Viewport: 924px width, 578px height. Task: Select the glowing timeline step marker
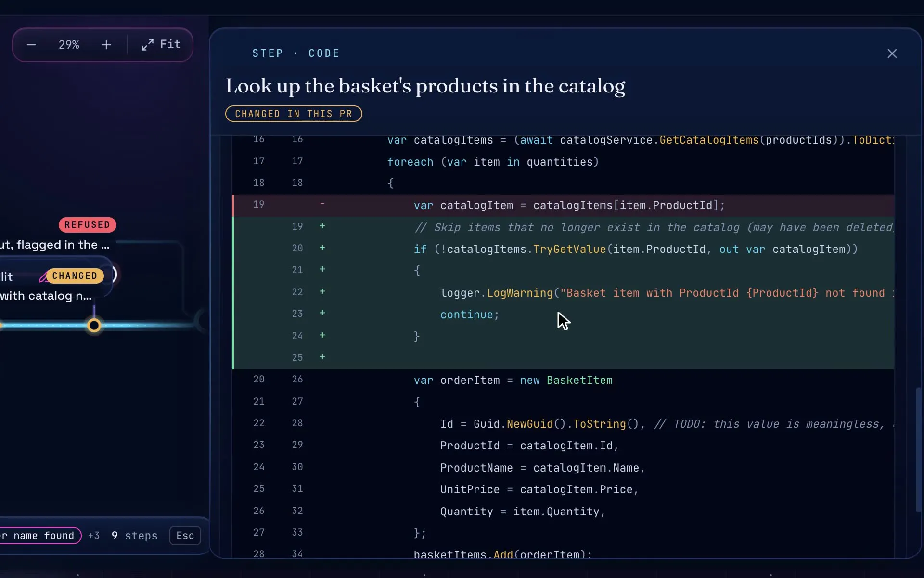94,326
